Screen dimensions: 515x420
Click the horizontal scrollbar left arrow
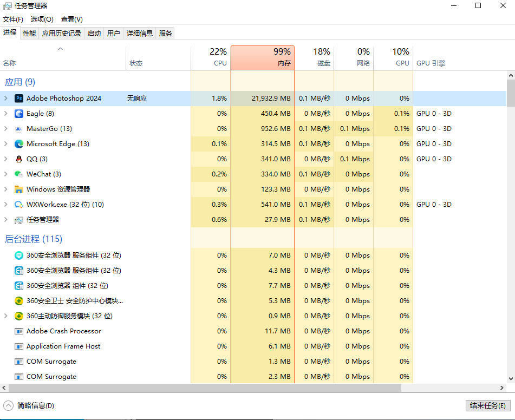click(x=4, y=388)
